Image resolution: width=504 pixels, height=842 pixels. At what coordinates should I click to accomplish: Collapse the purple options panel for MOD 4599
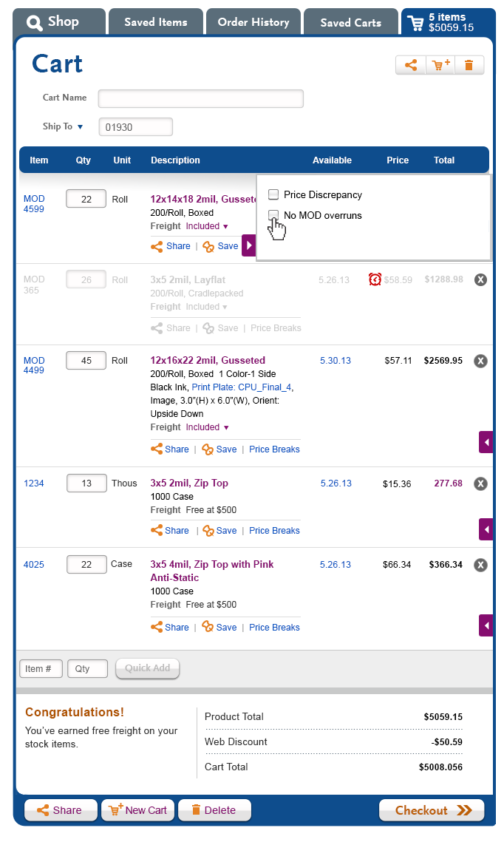pos(248,245)
